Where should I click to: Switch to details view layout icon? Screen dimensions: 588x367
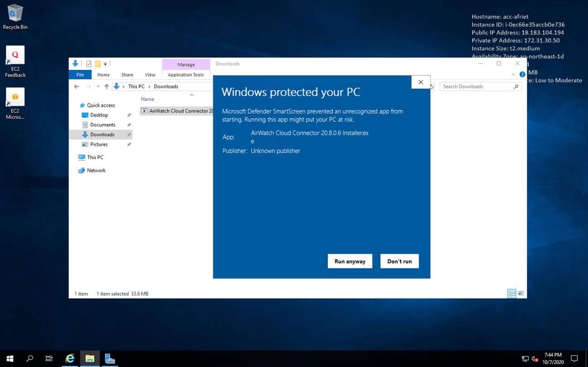(x=512, y=293)
